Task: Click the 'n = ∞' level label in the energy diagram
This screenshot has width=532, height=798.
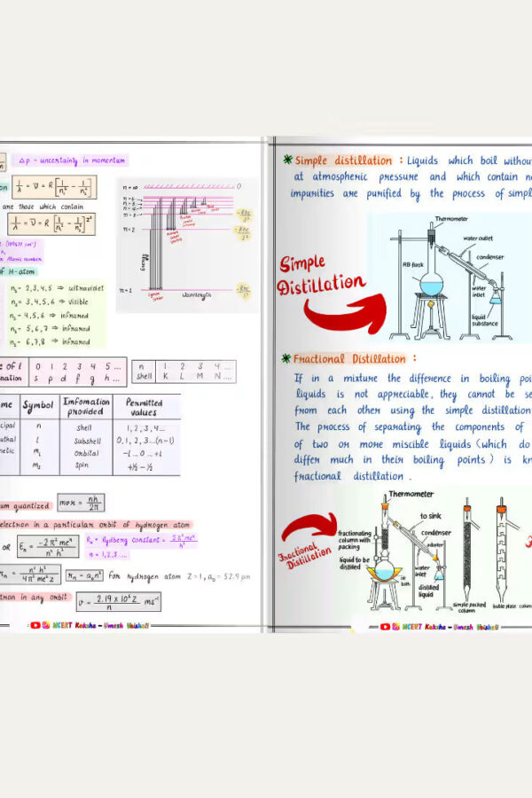Action: click(x=130, y=187)
